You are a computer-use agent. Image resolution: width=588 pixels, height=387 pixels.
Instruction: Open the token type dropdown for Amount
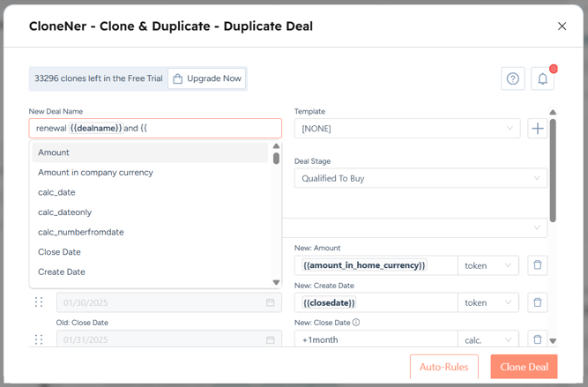tap(488, 265)
